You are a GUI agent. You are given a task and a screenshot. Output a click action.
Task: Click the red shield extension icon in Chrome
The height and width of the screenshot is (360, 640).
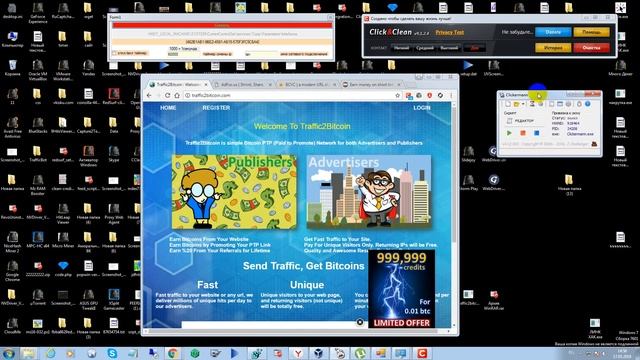[x=429, y=96]
